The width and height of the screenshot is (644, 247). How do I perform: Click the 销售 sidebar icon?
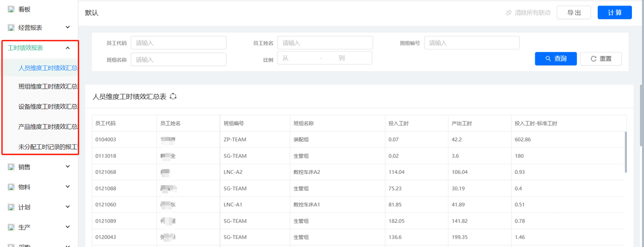11,167
